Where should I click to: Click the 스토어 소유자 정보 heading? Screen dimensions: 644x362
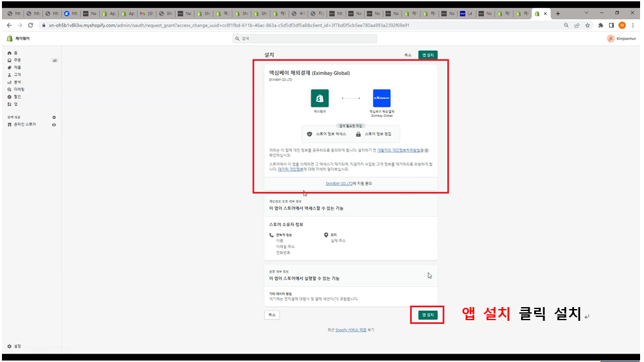[286, 225]
